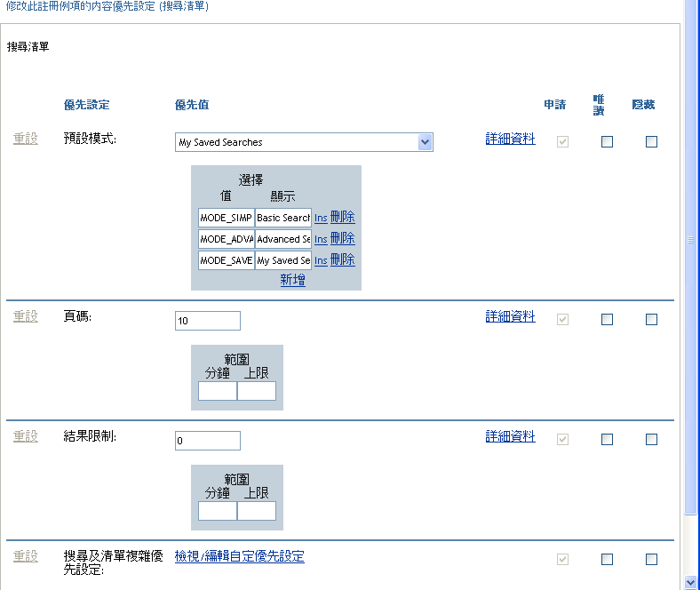Click 申請 checkbox in 預設模式 row
Image resolution: width=700 pixels, height=590 pixels.
pos(562,141)
